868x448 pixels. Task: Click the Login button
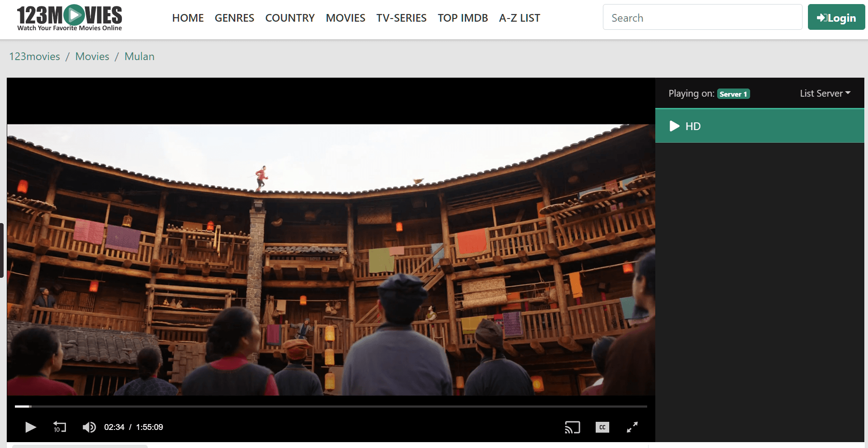pos(836,17)
